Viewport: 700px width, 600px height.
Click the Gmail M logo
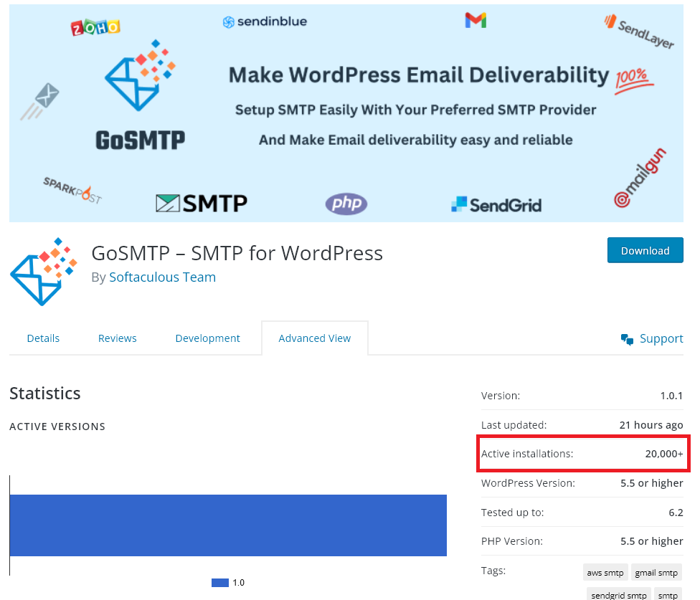(x=476, y=20)
